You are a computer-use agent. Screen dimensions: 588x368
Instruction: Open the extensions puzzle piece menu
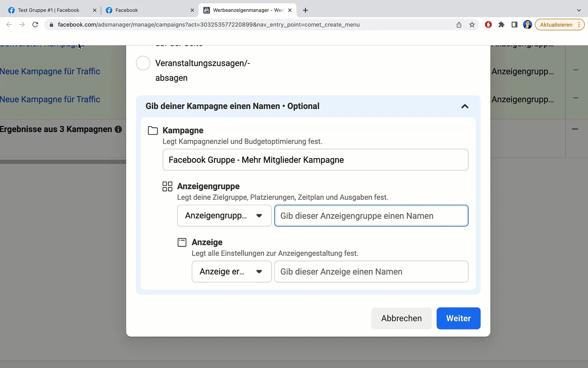501,25
